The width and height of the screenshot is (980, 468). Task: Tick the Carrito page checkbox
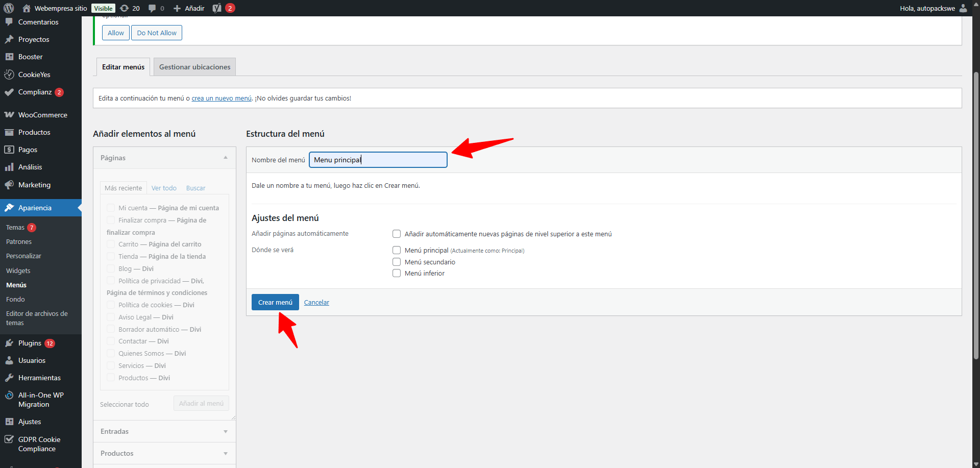[x=111, y=244]
